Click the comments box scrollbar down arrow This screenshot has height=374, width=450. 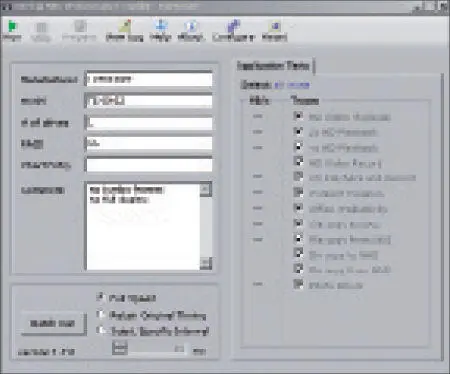pos(206,263)
